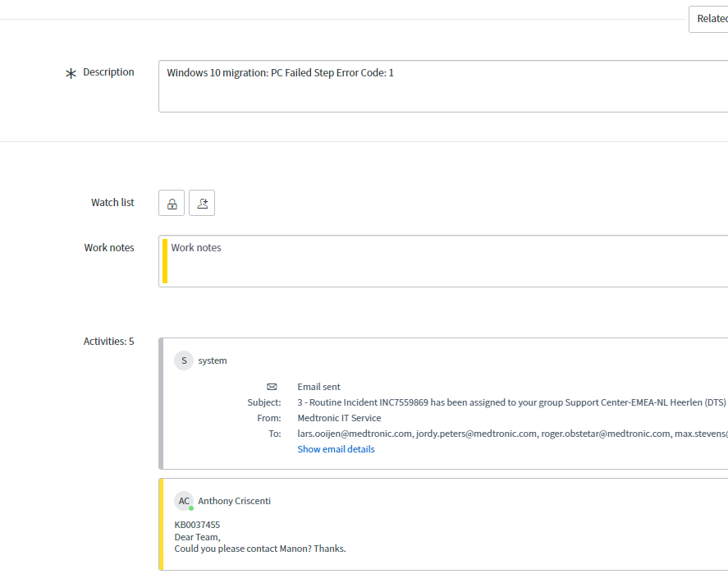Click Anthony Criscenti's 'AC' avatar
This screenshot has width=728, height=574.
(184, 501)
